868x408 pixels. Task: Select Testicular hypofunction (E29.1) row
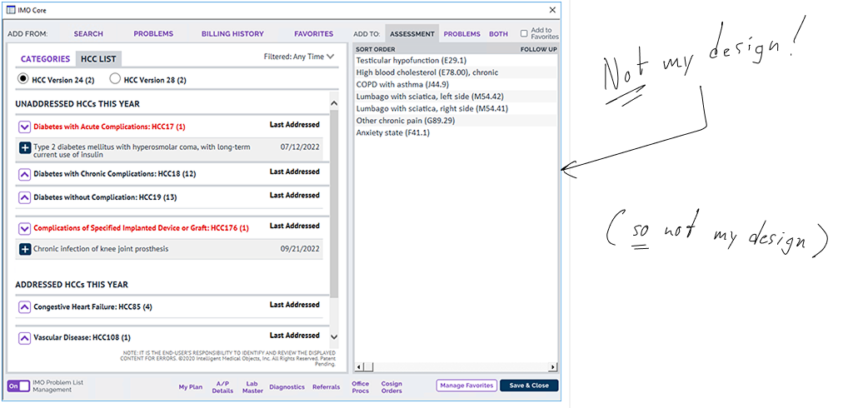point(455,60)
